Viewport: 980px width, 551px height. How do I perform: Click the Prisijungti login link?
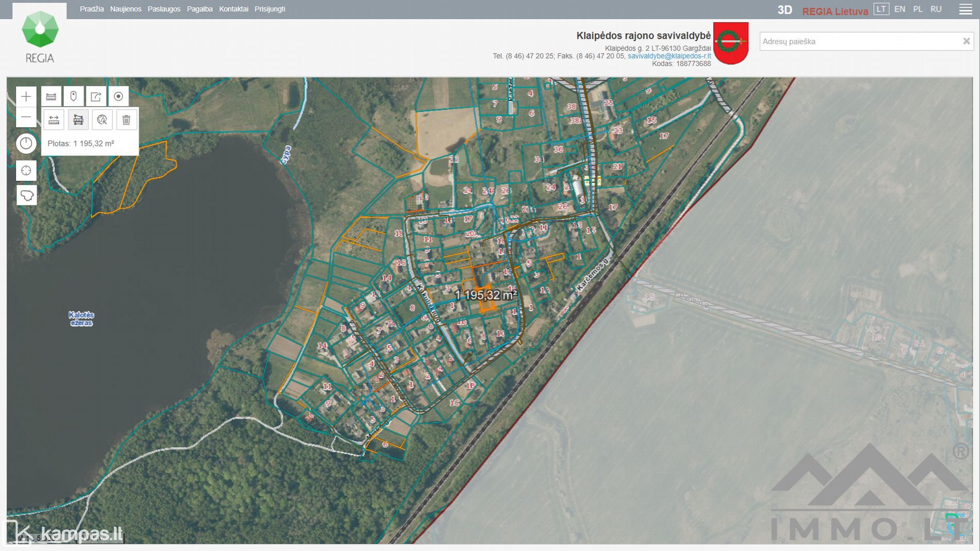click(270, 9)
